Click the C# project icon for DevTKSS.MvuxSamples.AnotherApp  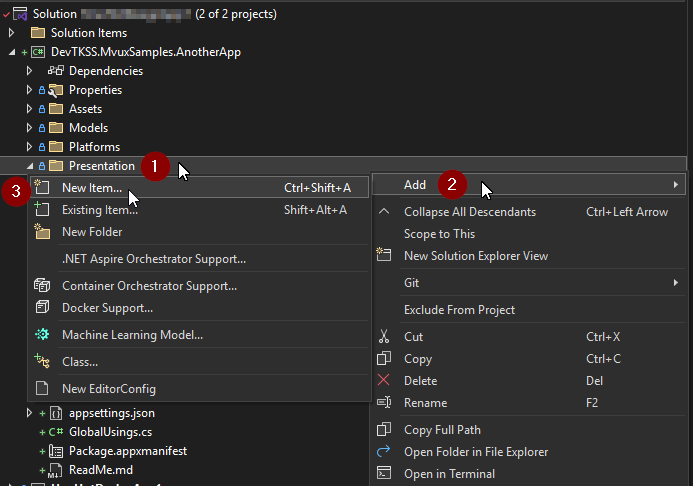pyautogui.click(x=38, y=52)
